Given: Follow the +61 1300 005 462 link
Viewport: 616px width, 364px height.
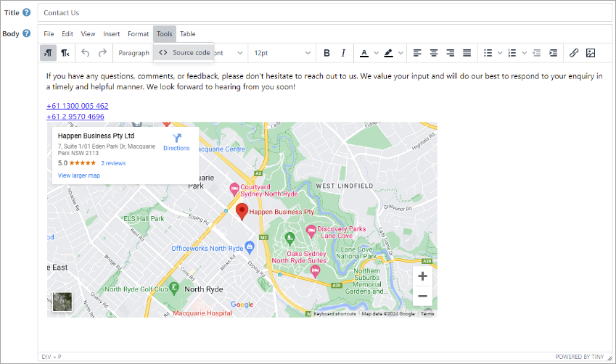Looking at the screenshot, I should click(78, 106).
